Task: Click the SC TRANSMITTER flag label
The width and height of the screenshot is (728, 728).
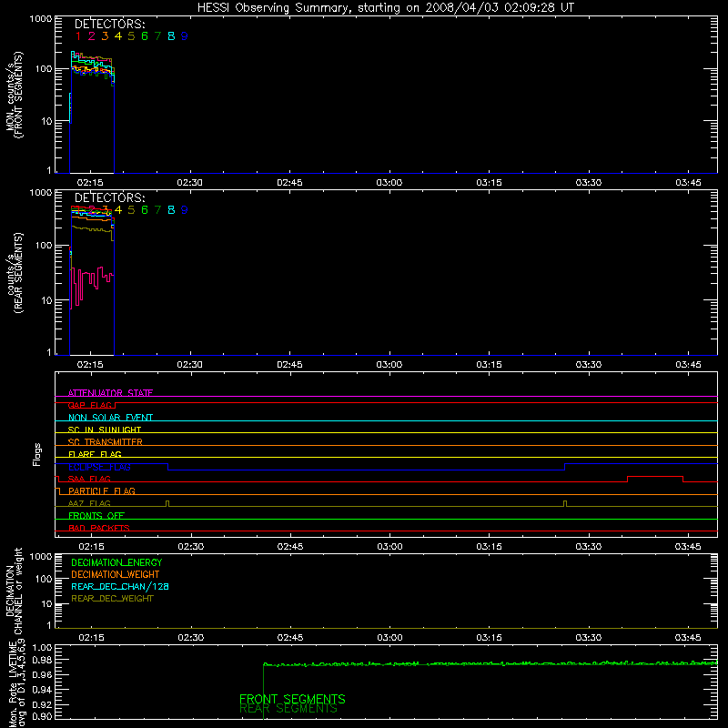Action: tap(106, 442)
